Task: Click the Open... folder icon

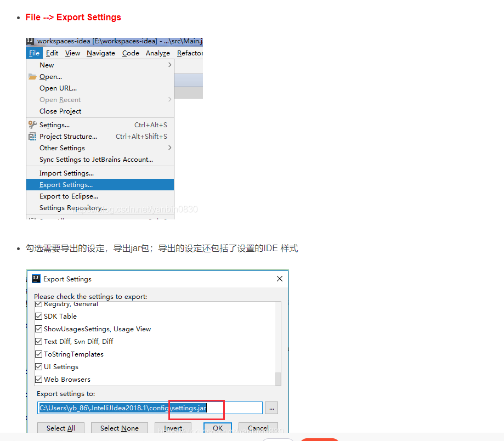Action: (32, 76)
